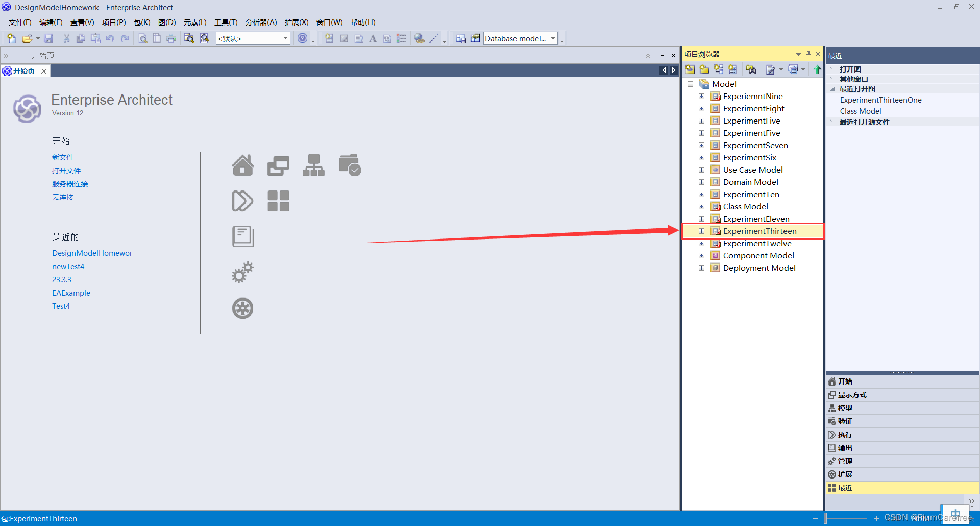Click the home-shaped 开始 portal icon
Image resolution: width=980 pixels, height=526 pixels.
point(242,165)
